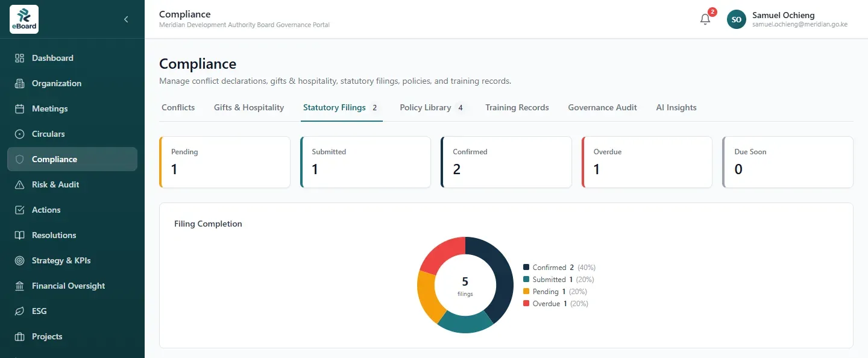Click the Policy Library count badge 4
Image resolution: width=868 pixels, height=358 pixels.
(x=461, y=108)
